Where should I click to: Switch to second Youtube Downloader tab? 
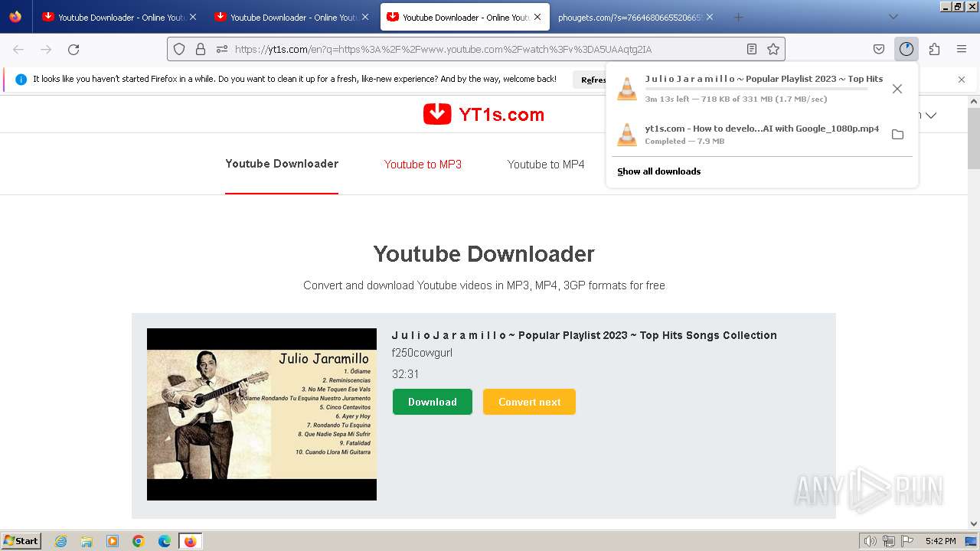click(x=291, y=17)
